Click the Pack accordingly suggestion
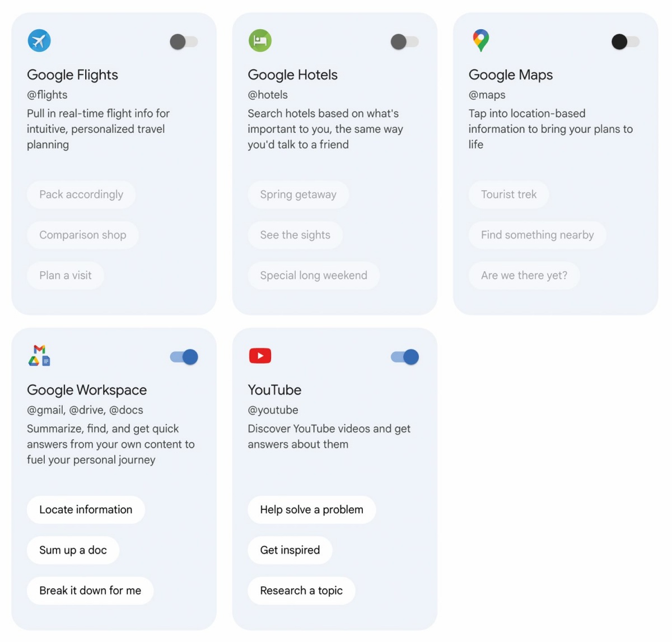The height and width of the screenshot is (642, 672). [81, 194]
